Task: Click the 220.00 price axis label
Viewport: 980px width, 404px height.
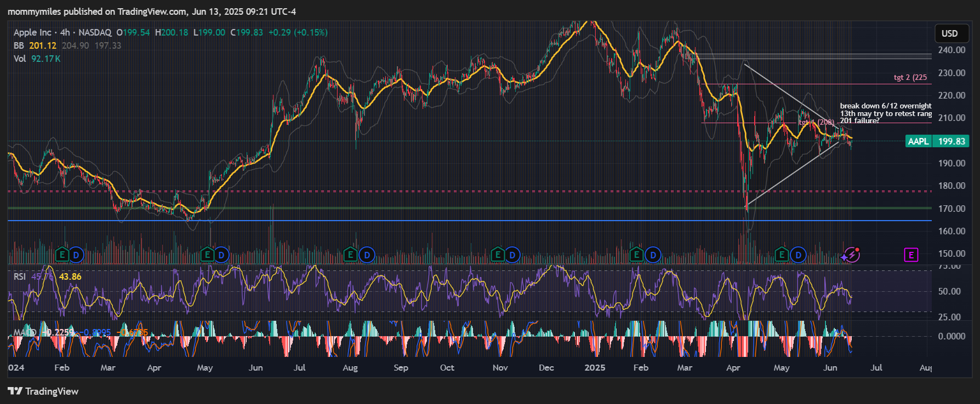Action: pyautogui.click(x=952, y=95)
